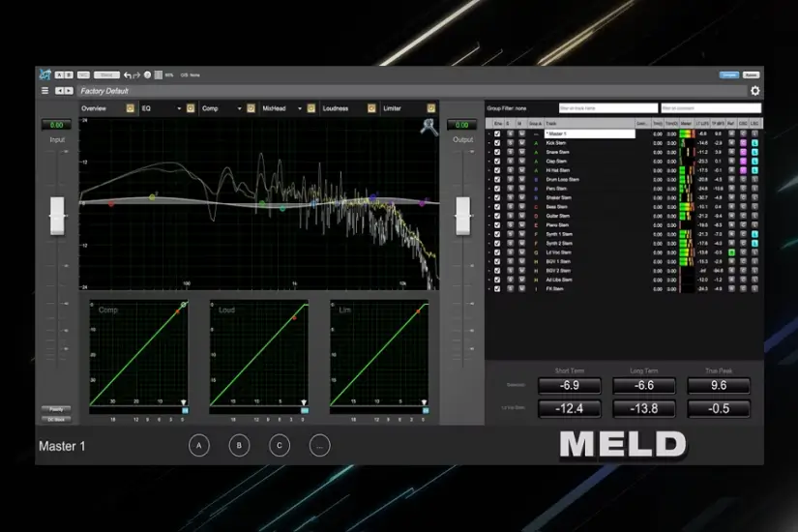Click magenta C button on Kick Stem row
The width and height of the screenshot is (798, 532).
pyautogui.click(x=743, y=143)
